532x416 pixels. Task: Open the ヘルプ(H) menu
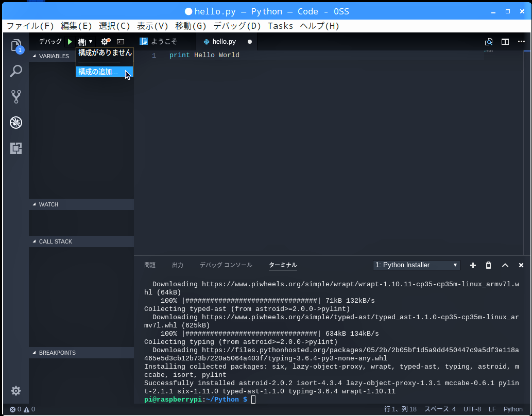point(319,26)
